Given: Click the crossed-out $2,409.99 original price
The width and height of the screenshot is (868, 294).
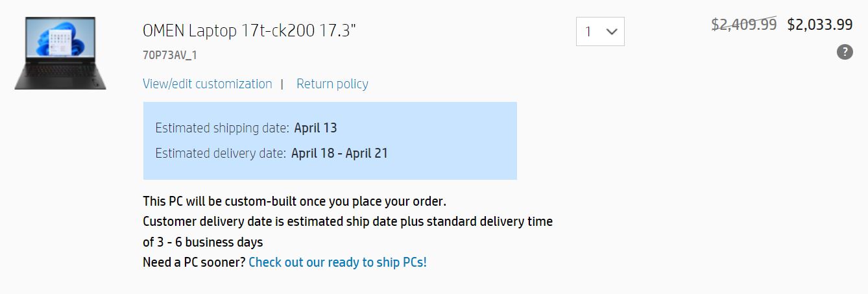Looking at the screenshot, I should [x=743, y=25].
